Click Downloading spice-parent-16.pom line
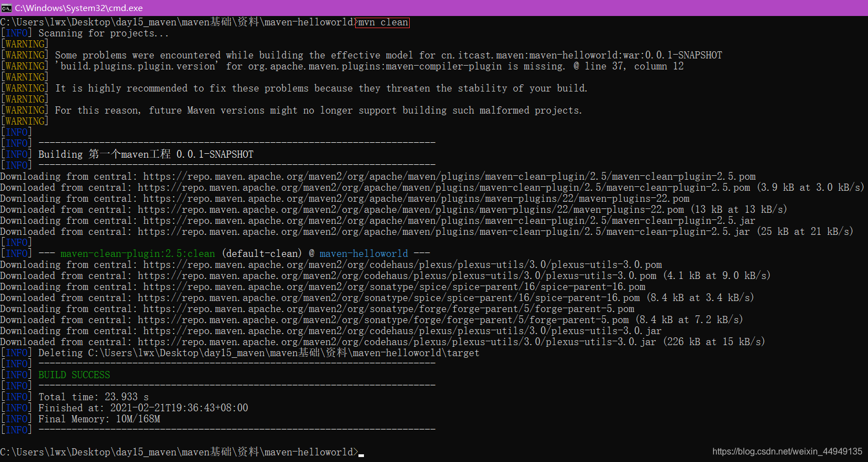The width and height of the screenshot is (868, 462). coord(323,287)
